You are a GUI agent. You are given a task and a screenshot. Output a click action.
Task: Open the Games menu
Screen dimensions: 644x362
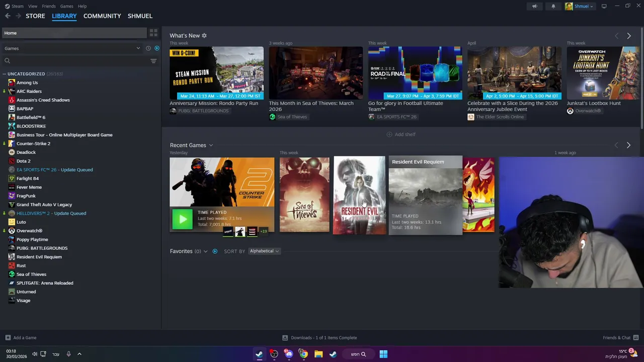click(x=66, y=6)
